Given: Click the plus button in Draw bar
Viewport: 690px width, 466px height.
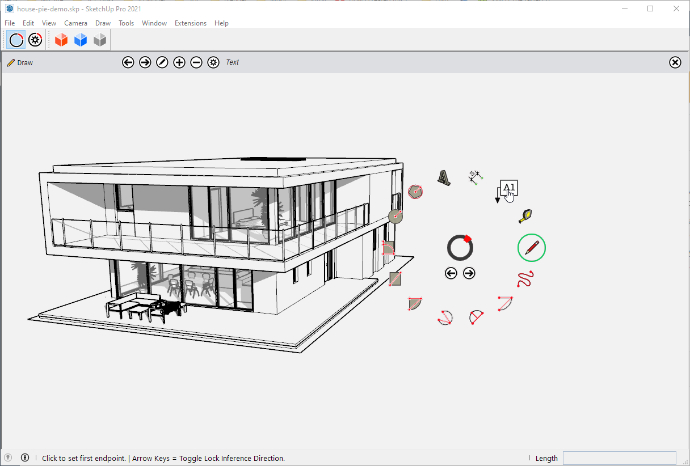Looking at the screenshot, I should (179, 62).
